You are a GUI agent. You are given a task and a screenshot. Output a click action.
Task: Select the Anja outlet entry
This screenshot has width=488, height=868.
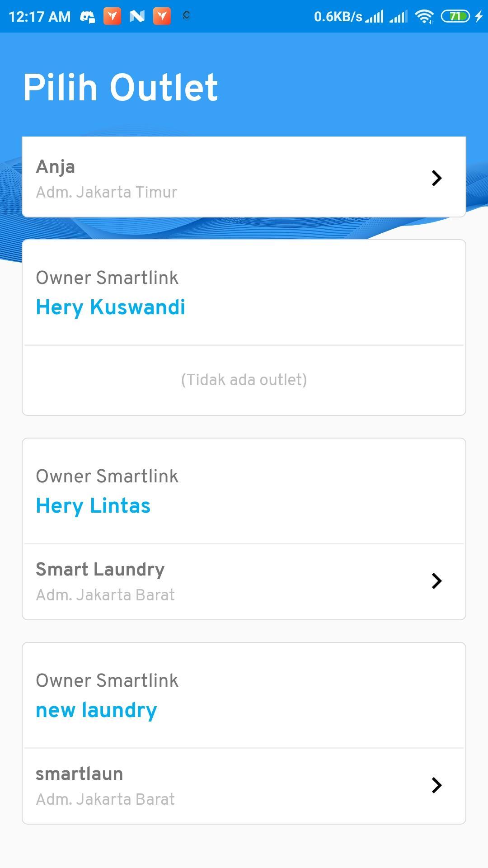[244, 177]
